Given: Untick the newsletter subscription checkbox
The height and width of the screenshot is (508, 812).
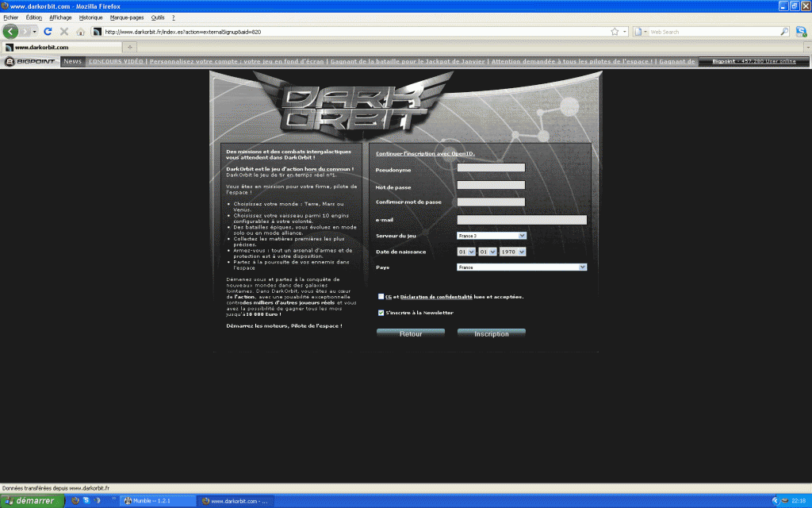Looking at the screenshot, I should [x=381, y=313].
